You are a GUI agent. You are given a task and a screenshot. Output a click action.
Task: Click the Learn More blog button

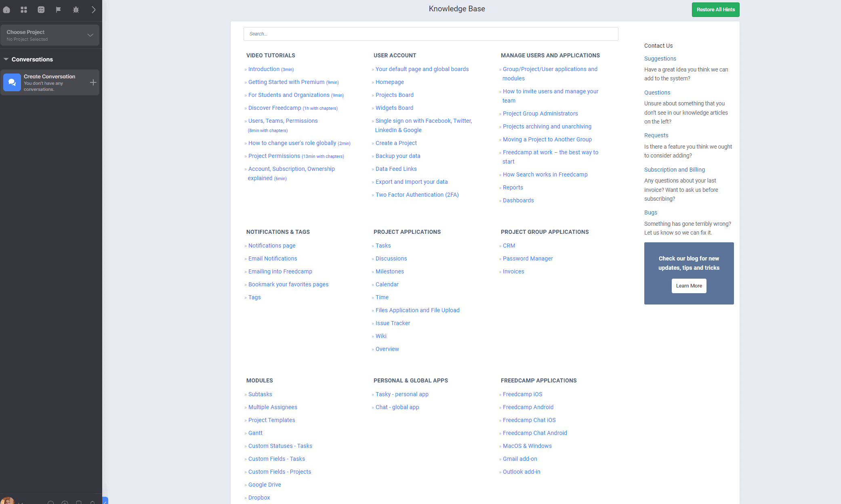(x=689, y=286)
